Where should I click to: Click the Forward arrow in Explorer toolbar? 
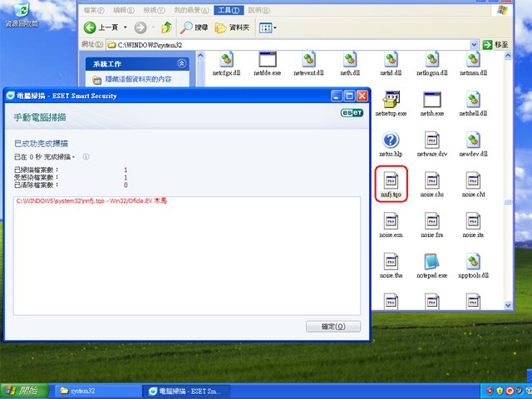(x=140, y=27)
